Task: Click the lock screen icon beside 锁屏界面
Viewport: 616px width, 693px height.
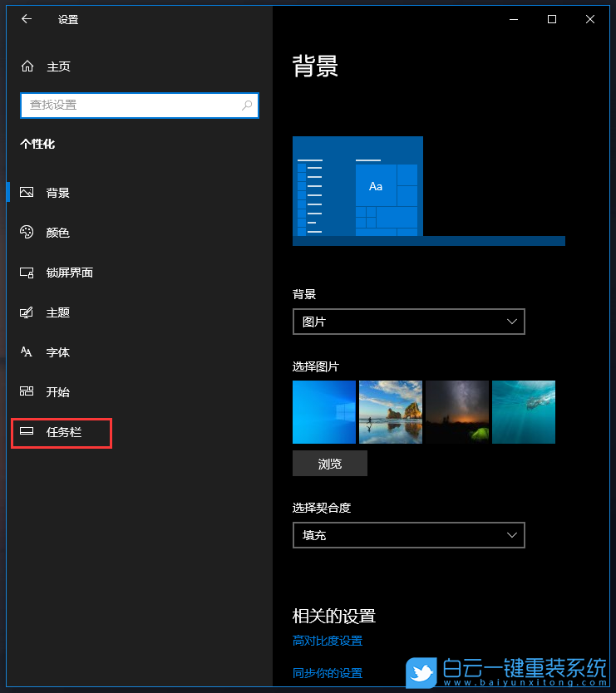Action: pyautogui.click(x=27, y=273)
